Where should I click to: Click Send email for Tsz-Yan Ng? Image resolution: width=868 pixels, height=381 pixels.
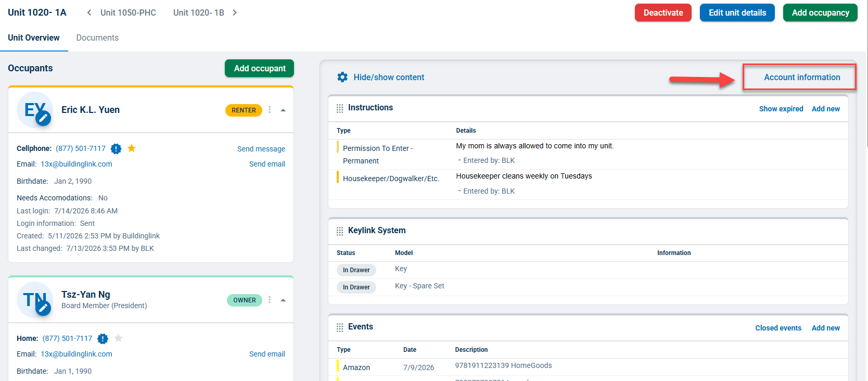pyautogui.click(x=267, y=354)
